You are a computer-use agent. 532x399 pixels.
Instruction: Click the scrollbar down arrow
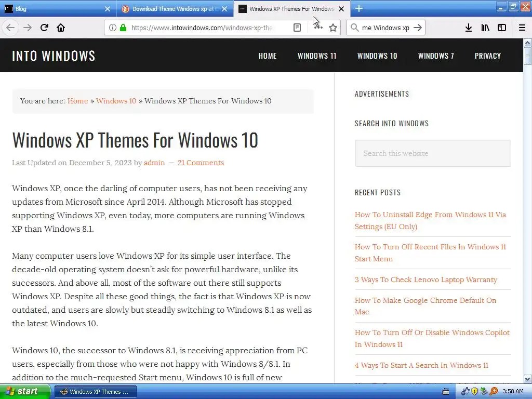coord(528,379)
